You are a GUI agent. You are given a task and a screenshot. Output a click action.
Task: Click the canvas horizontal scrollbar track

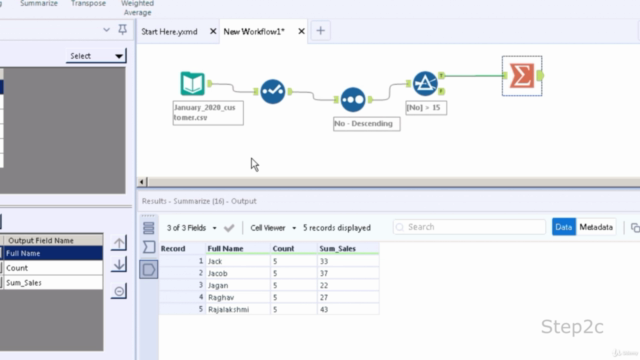[393, 182]
